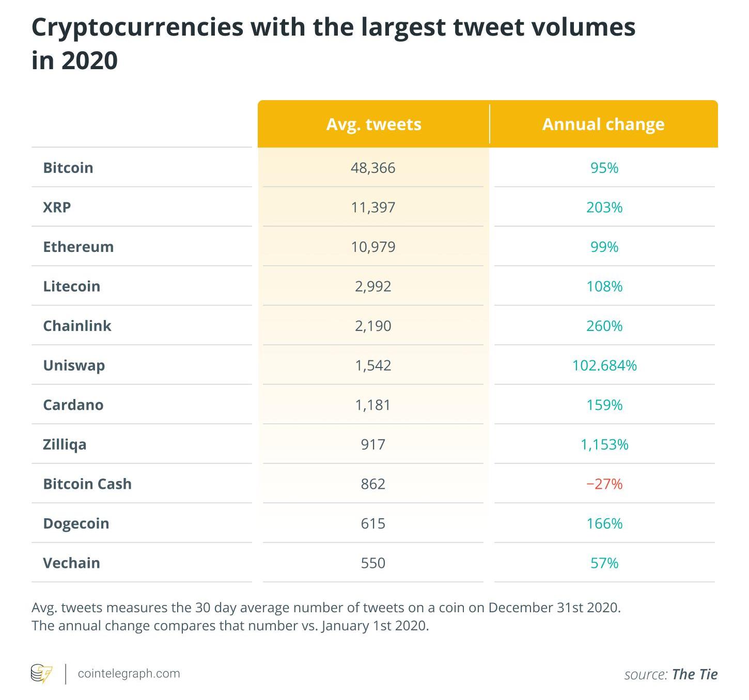Screen dimensions: 749x700
Task: Click the footnote about 30 day average
Action: [326, 616]
